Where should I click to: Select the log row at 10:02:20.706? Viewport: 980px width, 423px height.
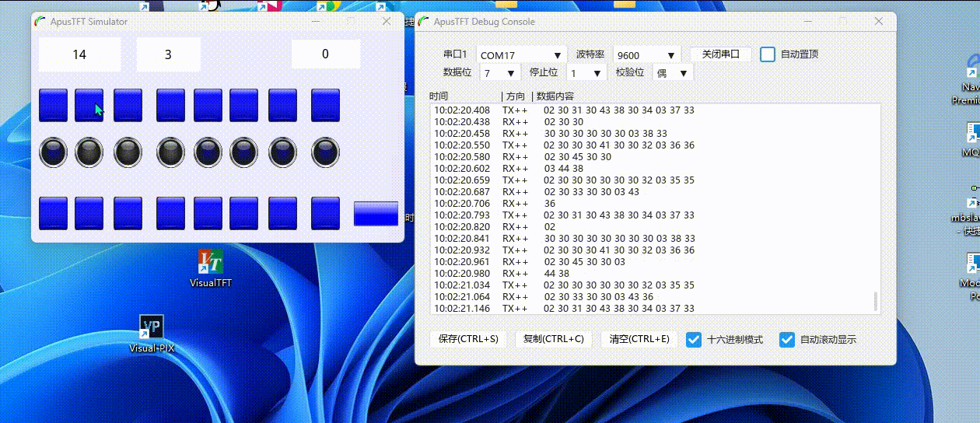click(x=652, y=204)
